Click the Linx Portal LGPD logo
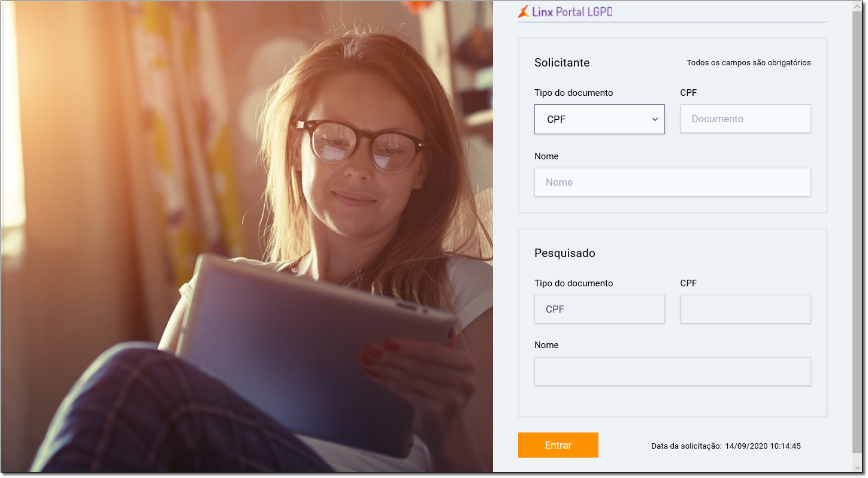 pos(565,11)
